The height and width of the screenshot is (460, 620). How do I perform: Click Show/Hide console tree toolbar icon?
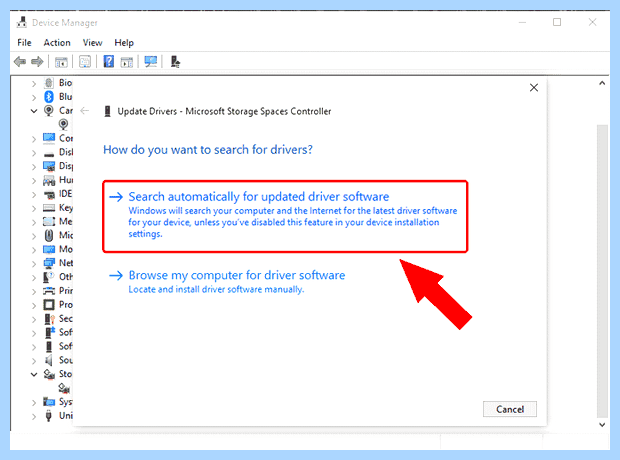point(61,62)
